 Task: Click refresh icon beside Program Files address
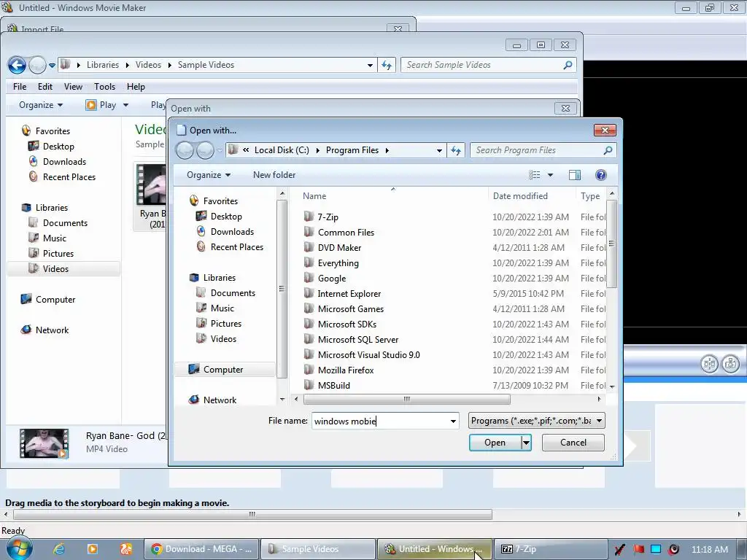[x=456, y=150]
